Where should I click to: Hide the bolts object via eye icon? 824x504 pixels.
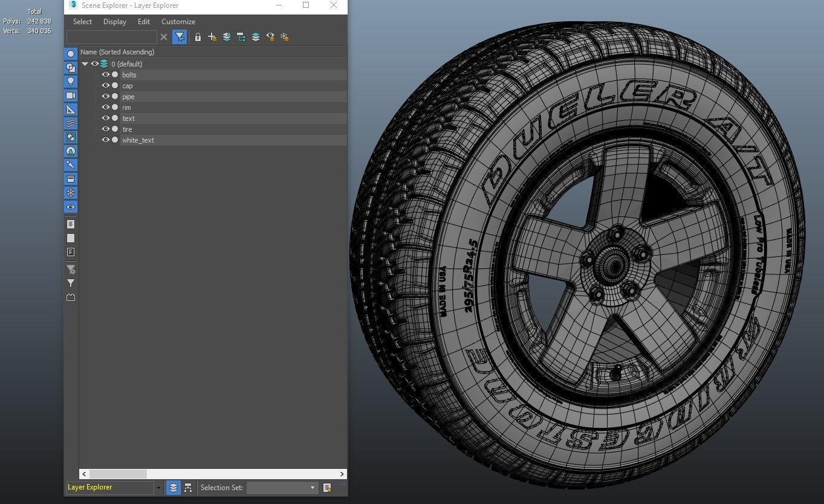click(x=106, y=74)
